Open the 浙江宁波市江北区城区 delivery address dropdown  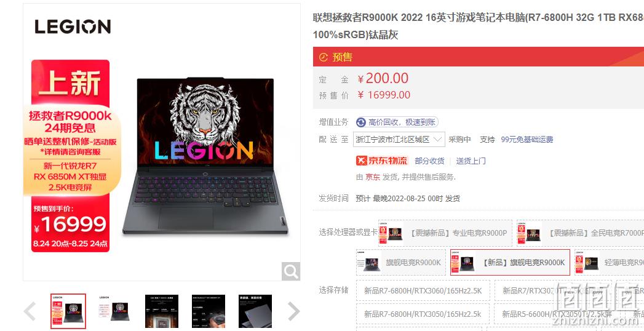tap(399, 140)
